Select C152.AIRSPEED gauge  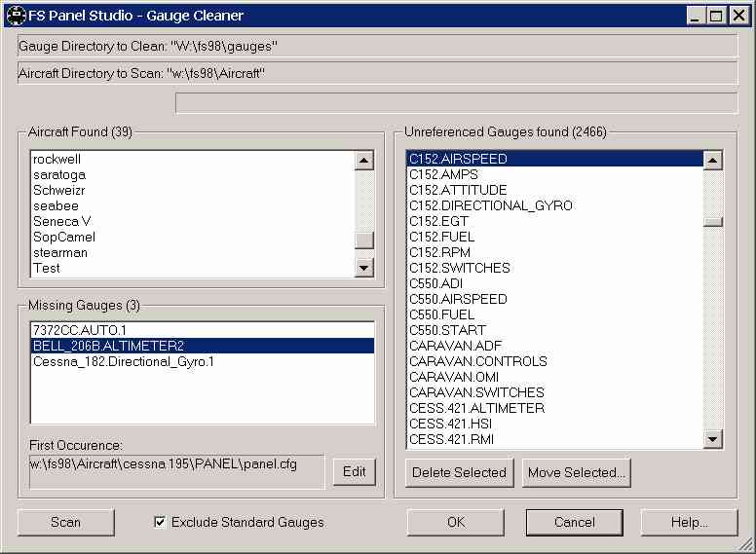[555, 159]
